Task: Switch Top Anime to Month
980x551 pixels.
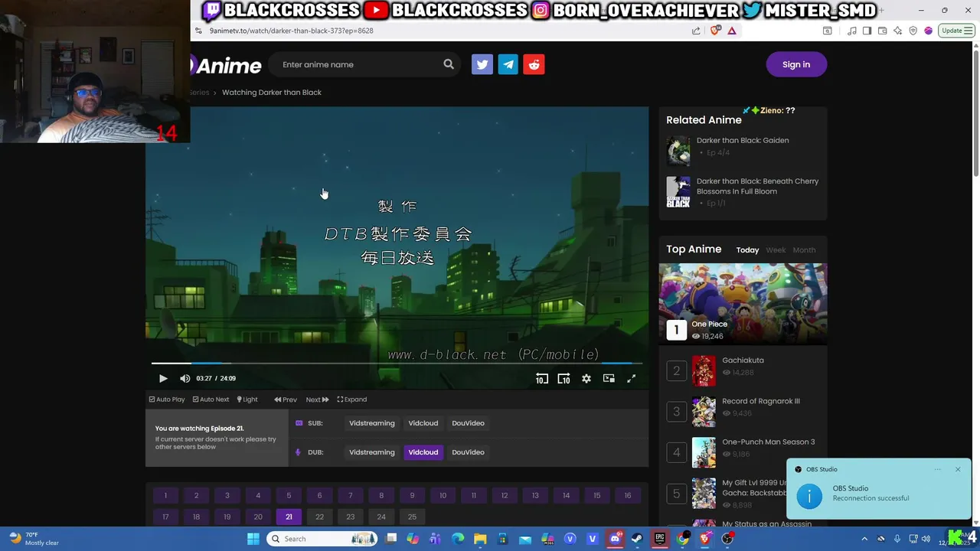Action: pyautogui.click(x=804, y=250)
